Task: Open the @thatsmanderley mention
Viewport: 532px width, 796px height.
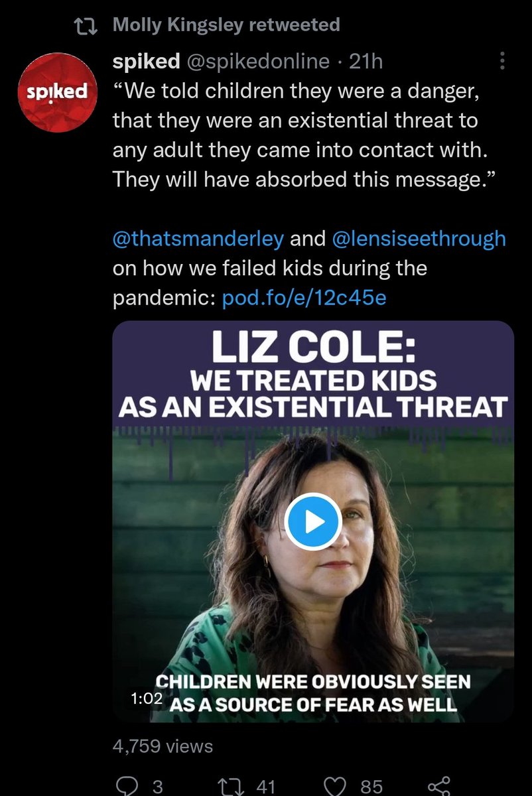Action: point(198,239)
